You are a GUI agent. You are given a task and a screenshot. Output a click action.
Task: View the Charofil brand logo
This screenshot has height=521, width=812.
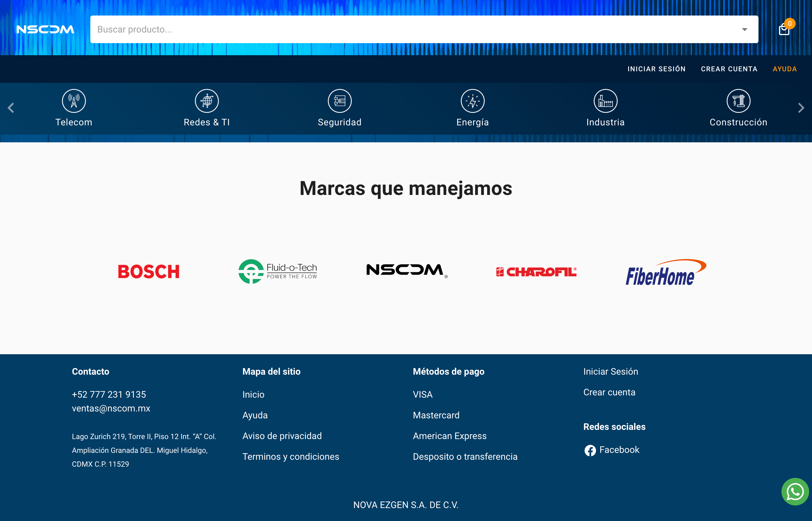tap(536, 272)
